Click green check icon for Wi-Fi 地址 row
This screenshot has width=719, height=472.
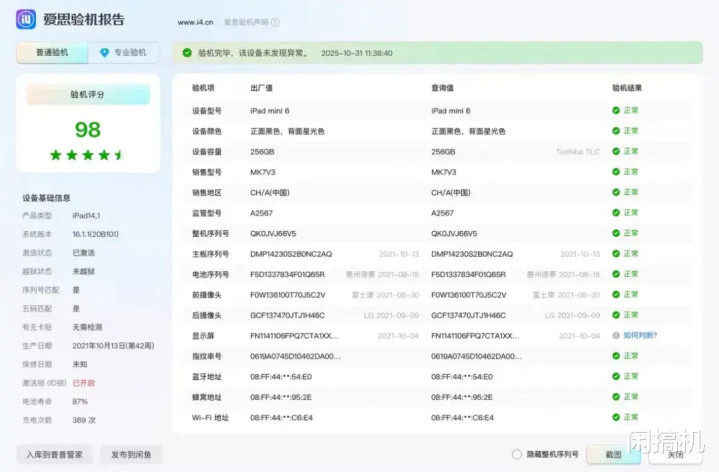pos(616,417)
